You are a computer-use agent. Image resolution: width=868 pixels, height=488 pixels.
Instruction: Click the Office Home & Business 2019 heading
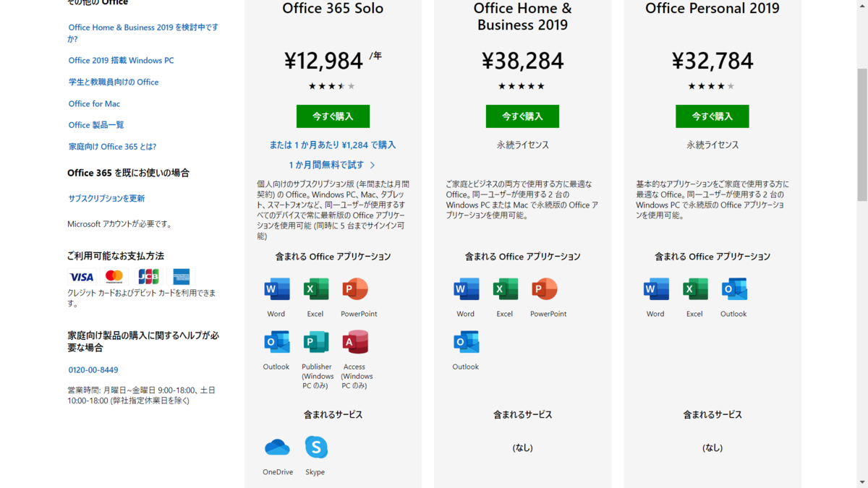pos(522,17)
